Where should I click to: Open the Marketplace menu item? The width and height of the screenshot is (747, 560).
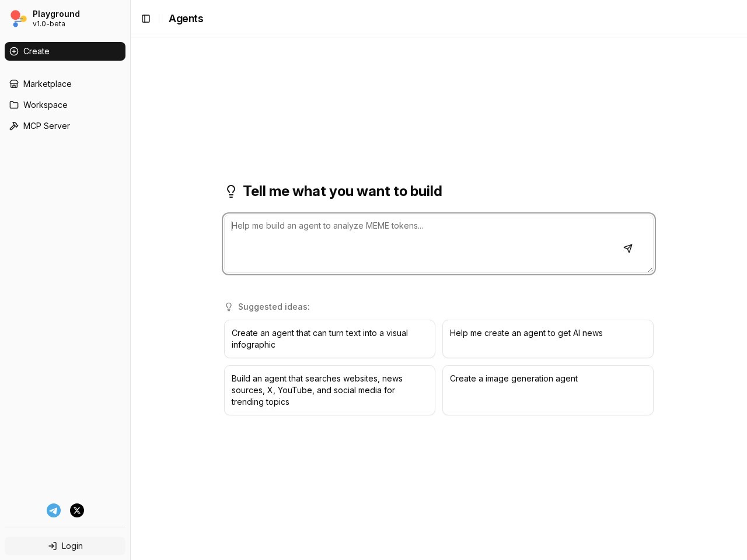[65, 84]
